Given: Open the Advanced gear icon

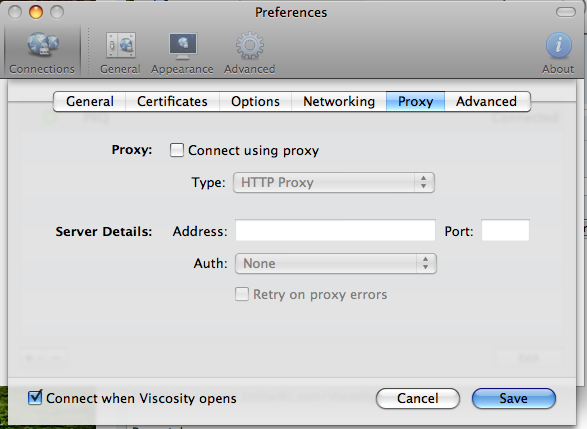Looking at the screenshot, I should (x=250, y=46).
